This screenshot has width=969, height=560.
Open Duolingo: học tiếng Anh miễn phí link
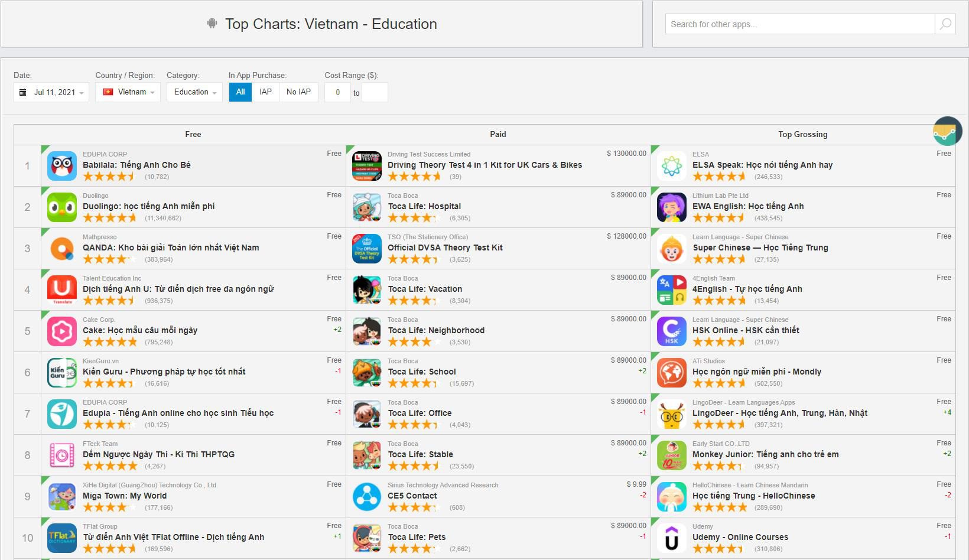pyautogui.click(x=149, y=206)
